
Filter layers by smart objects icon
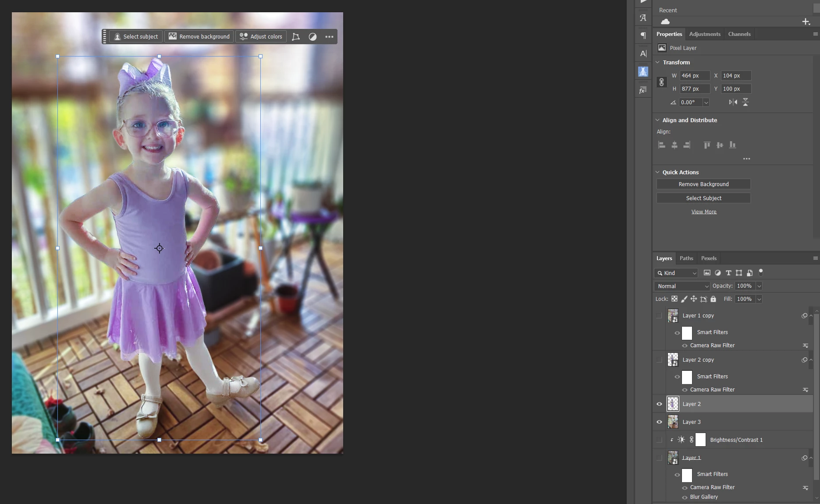(749, 273)
